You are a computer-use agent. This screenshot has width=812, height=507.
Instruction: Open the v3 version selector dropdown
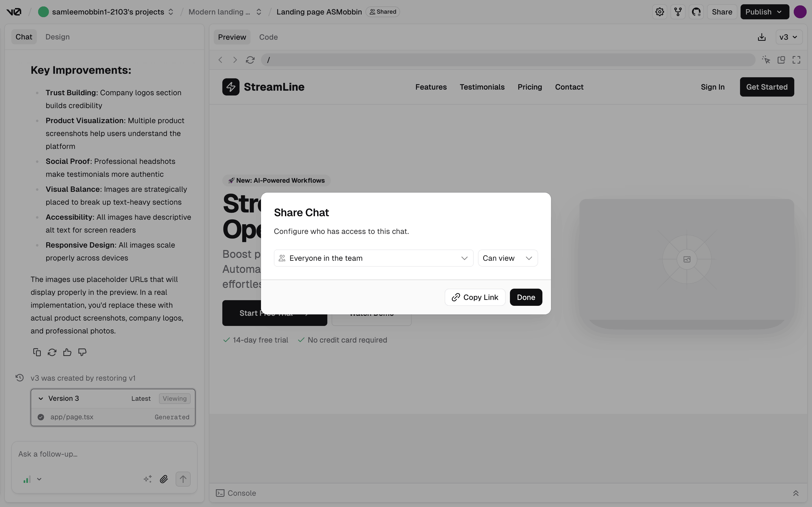[x=789, y=37]
